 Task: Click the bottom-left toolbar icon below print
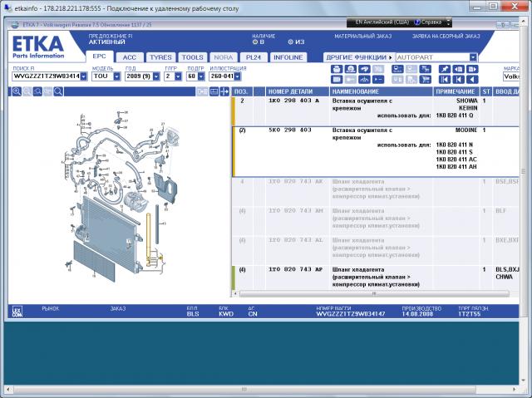(x=336, y=80)
